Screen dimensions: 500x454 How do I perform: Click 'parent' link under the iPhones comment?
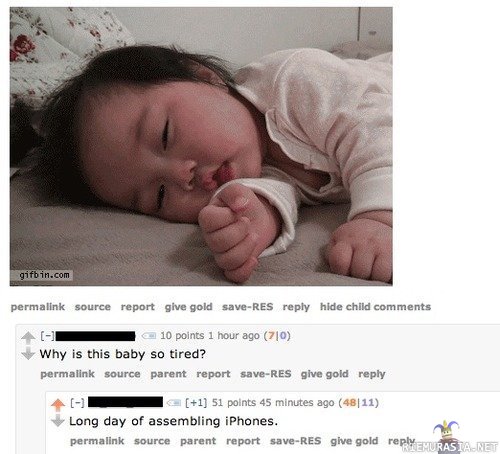tap(198, 441)
